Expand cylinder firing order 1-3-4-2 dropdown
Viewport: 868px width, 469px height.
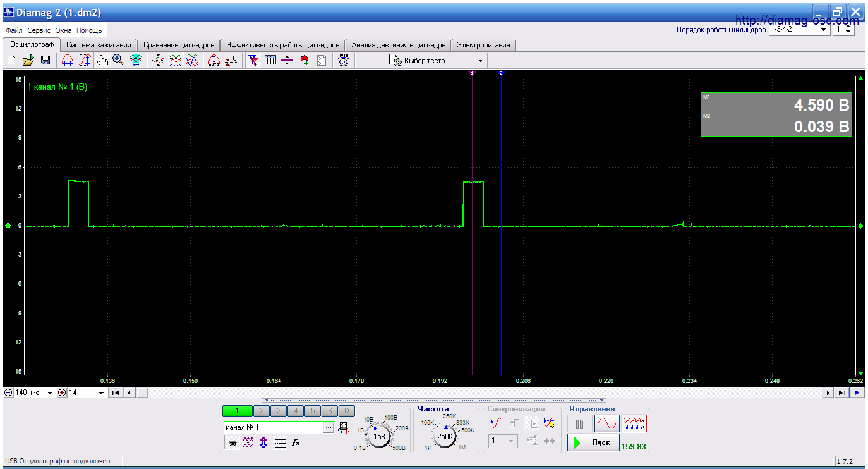tap(824, 30)
